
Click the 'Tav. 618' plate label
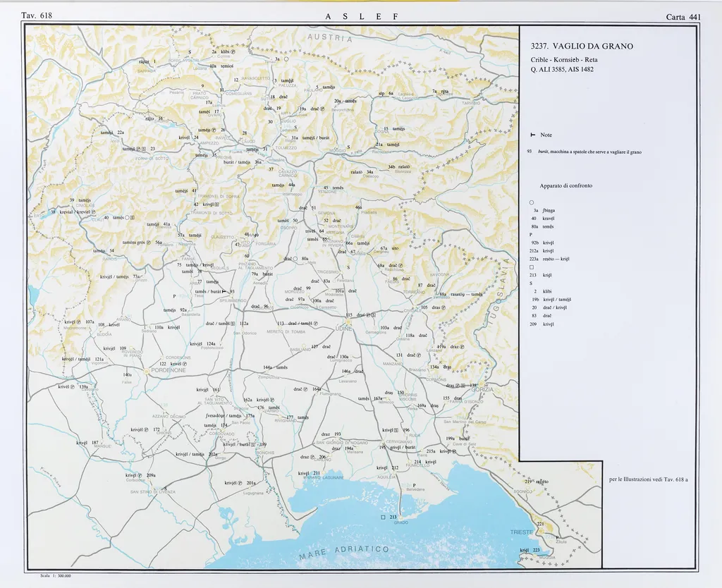pos(37,16)
